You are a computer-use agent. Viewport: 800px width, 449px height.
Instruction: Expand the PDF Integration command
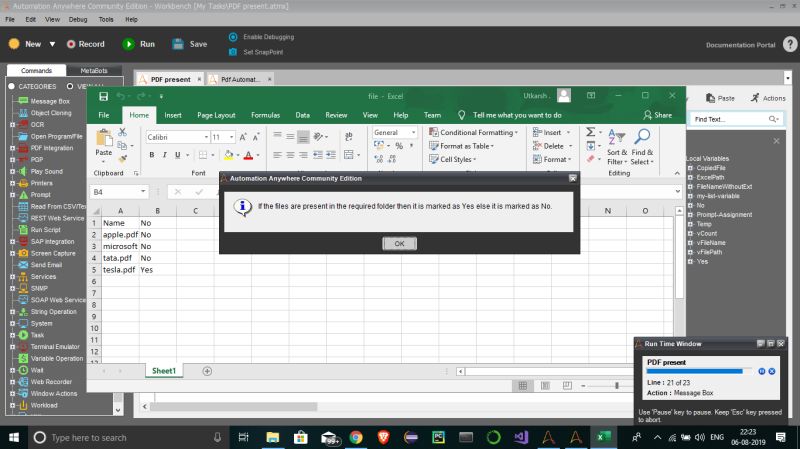tap(12, 148)
